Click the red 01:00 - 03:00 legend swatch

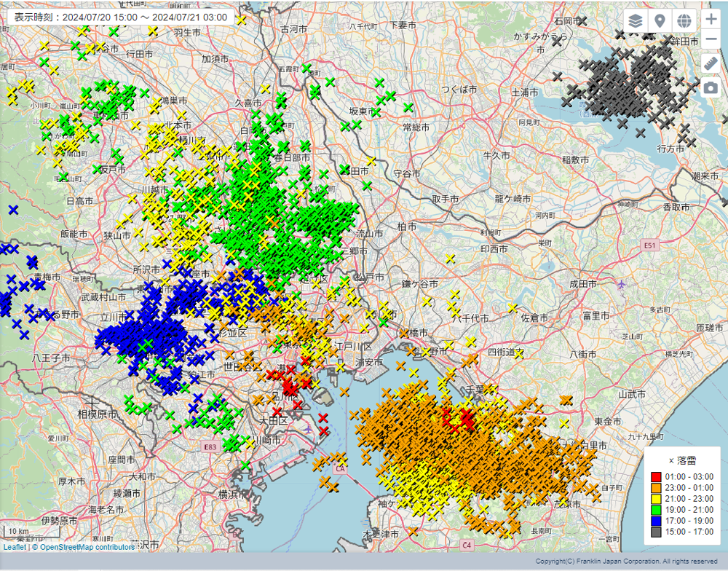point(656,477)
